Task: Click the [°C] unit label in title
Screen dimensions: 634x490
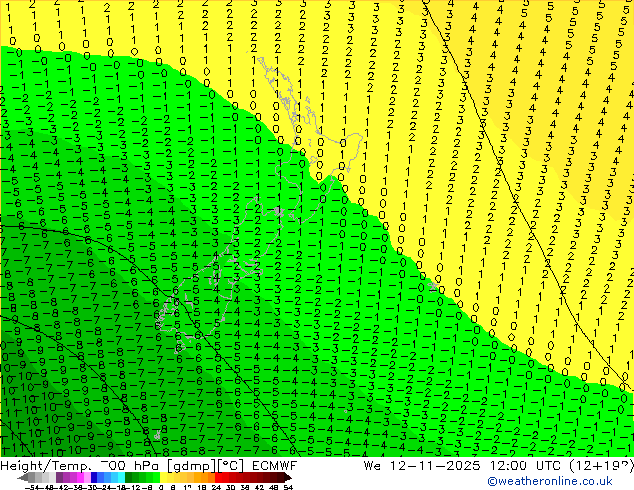Action: pos(232,466)
